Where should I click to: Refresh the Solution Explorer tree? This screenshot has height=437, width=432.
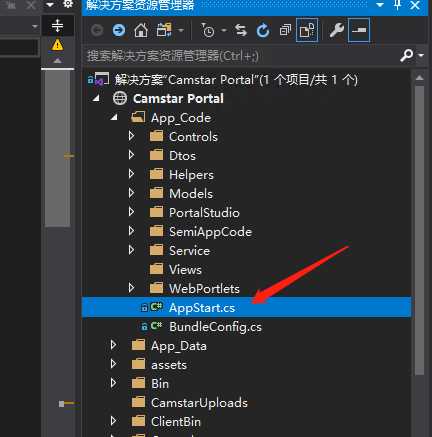(263, 31)
